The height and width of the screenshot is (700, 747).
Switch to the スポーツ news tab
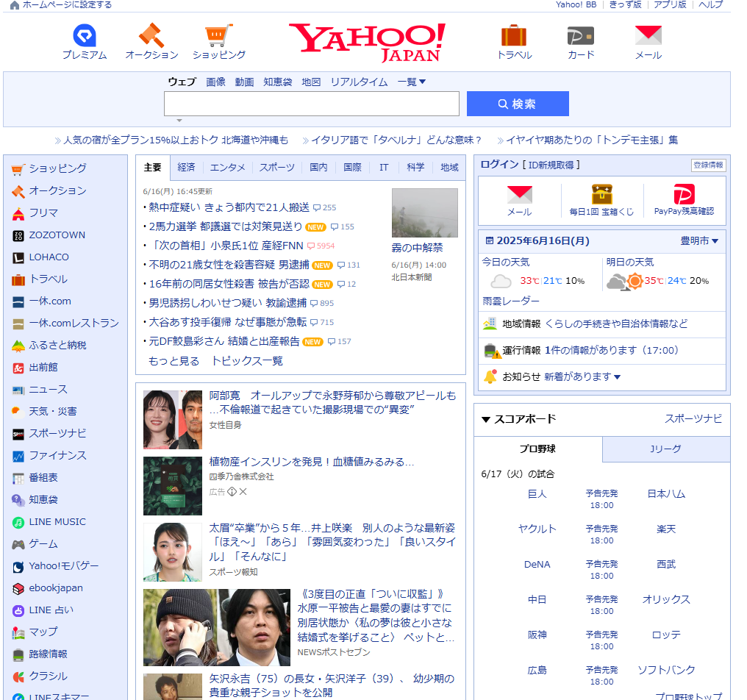click(276, 167)
